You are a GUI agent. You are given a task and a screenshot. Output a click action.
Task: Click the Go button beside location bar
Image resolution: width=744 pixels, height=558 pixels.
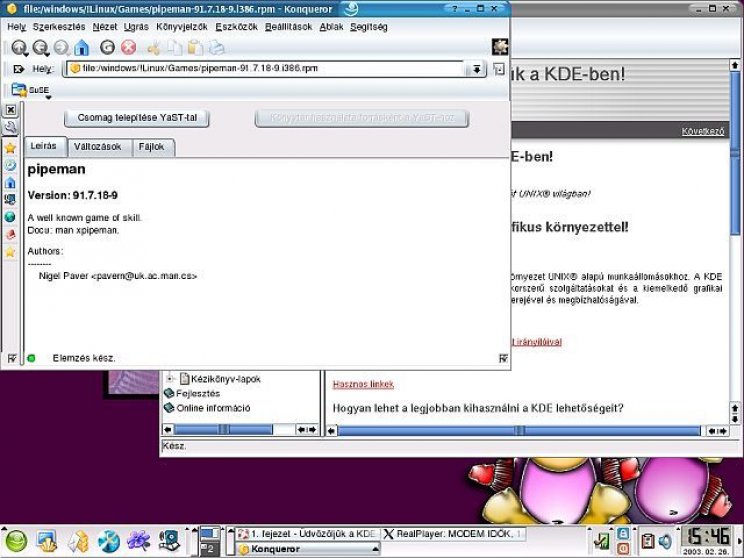tap(499, 69)
